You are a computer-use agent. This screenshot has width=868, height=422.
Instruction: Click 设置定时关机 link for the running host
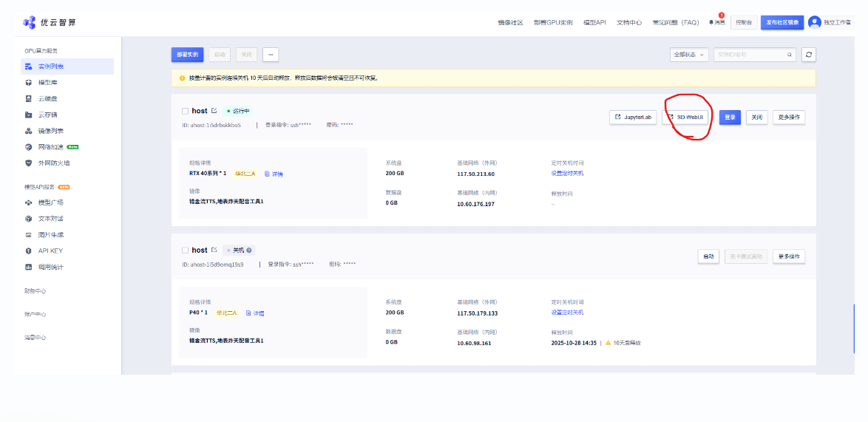pyautogui.click(x=567, y=174)
